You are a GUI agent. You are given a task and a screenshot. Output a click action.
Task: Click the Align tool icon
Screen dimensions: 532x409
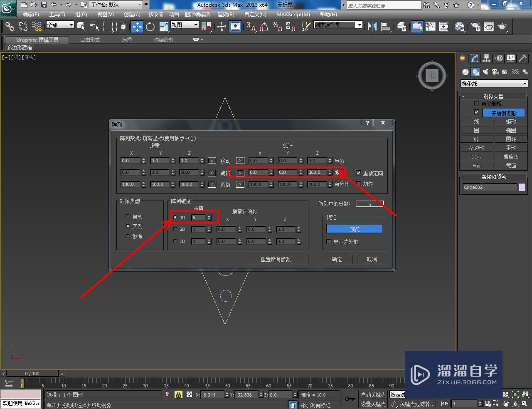(386, 27)
